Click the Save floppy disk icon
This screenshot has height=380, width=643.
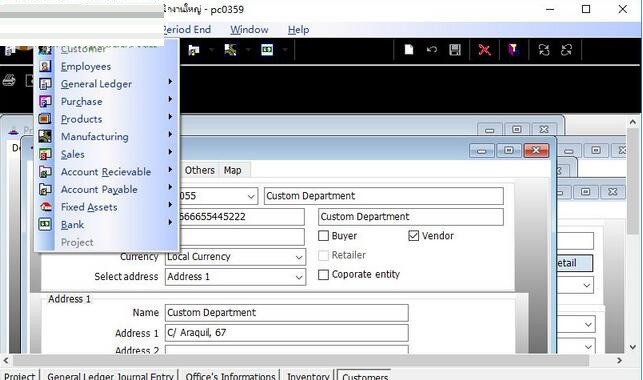coord(455,50)
